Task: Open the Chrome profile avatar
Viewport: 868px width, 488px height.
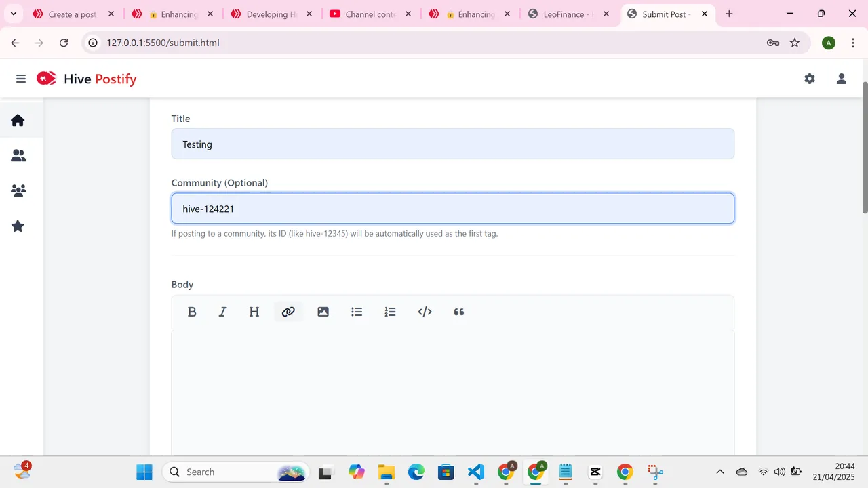Action: pyautogui.click(x=828, y=43)
